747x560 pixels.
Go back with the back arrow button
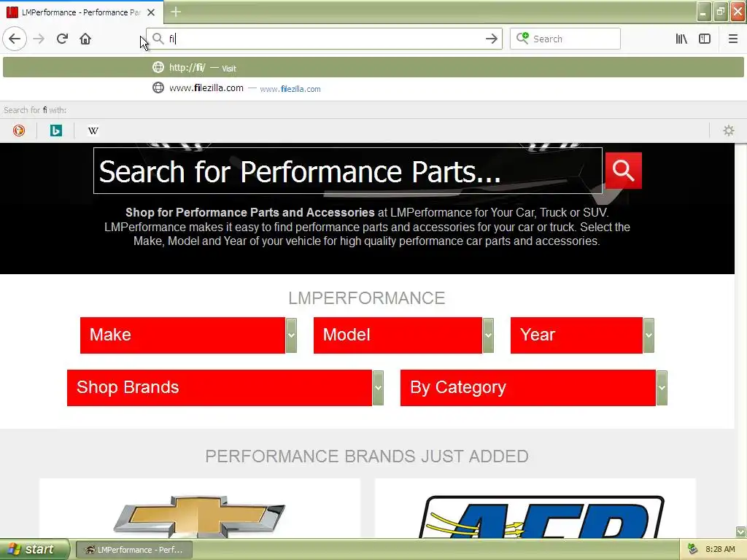point(15,39)
